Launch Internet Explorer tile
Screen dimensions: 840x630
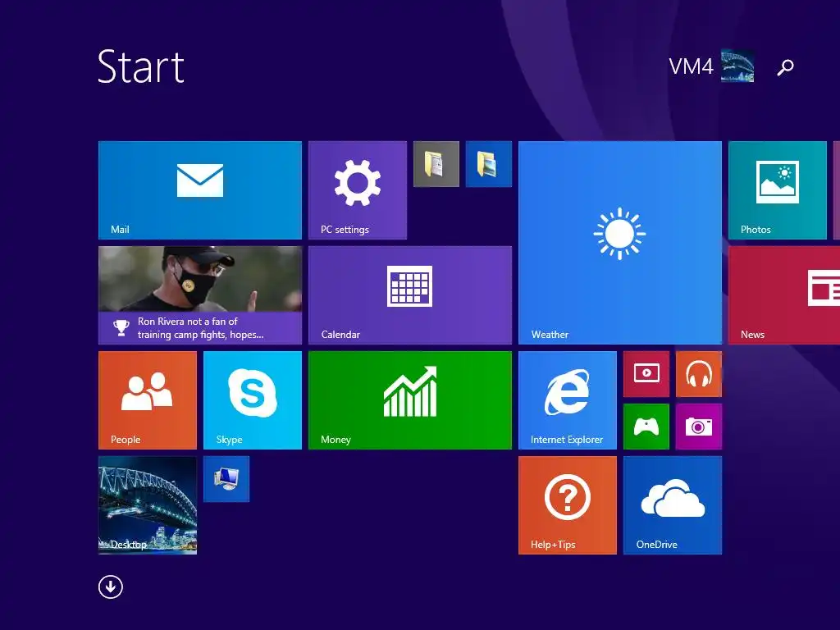[568, 400]
